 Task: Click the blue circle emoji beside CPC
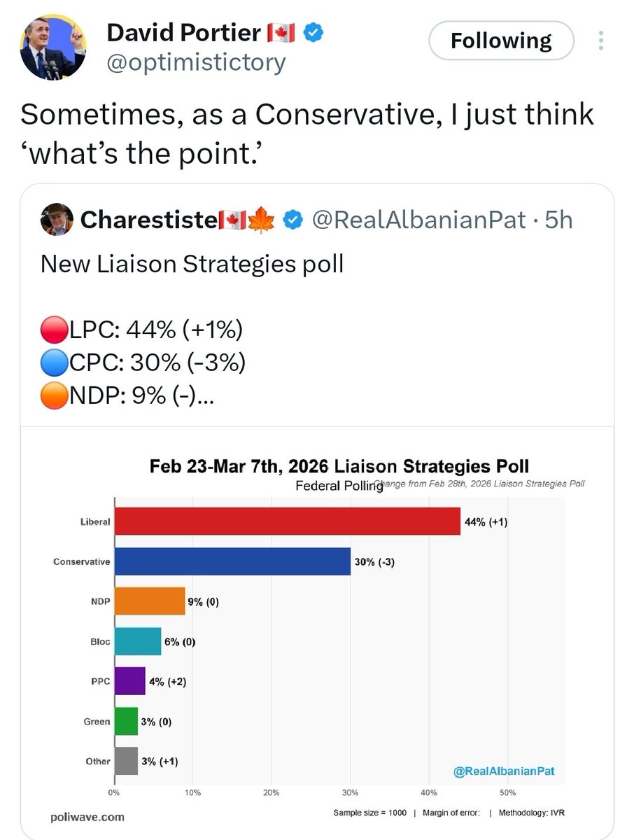(53, 364)
